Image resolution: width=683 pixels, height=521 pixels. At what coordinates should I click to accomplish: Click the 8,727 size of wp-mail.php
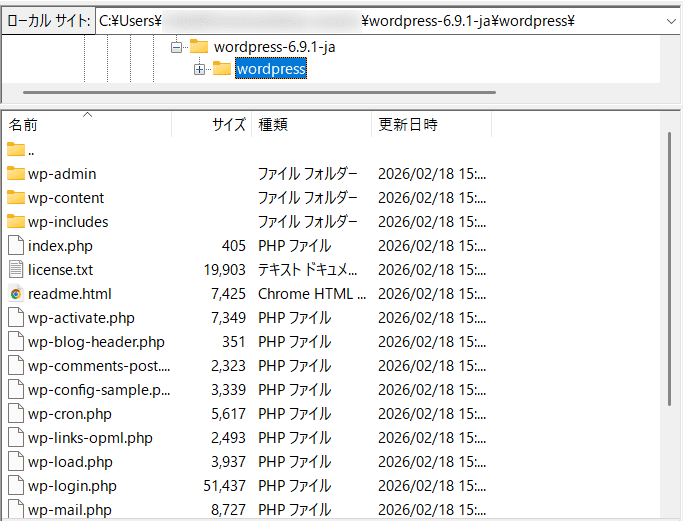pyautogui.click(x=229, y=510)
